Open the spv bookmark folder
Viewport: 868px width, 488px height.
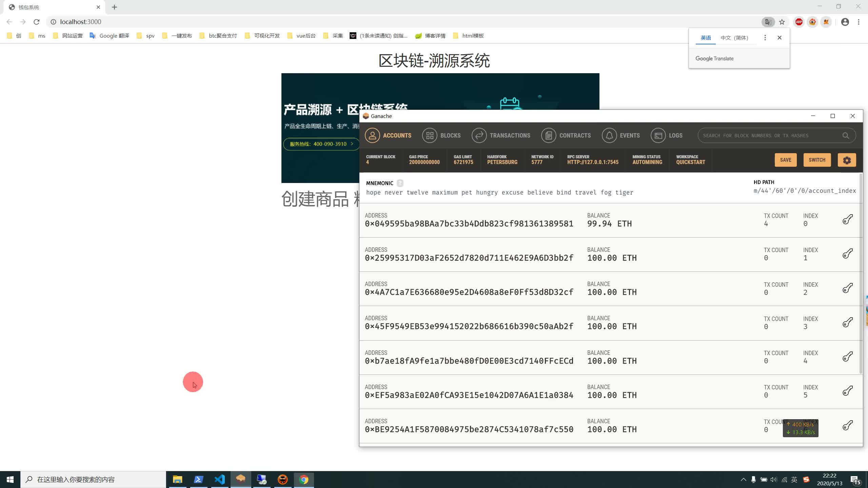pos(145,36)
